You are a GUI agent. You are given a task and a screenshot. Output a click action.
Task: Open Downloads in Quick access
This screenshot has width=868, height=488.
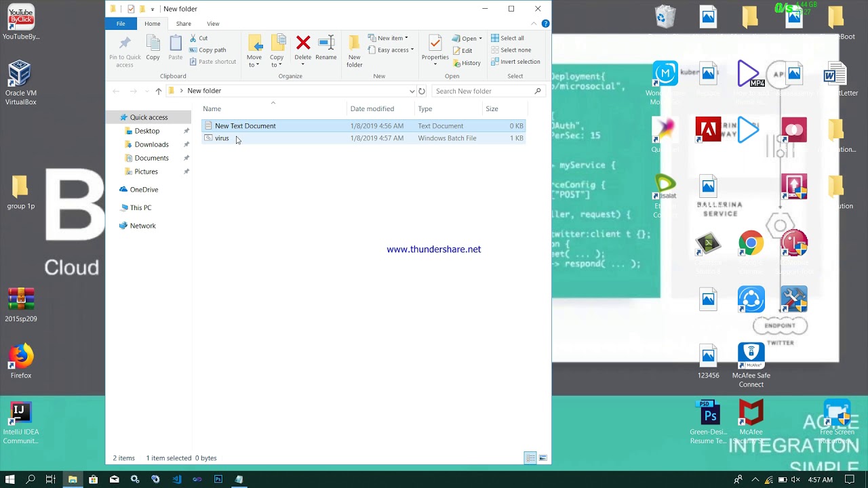click(x=151, y=144)
